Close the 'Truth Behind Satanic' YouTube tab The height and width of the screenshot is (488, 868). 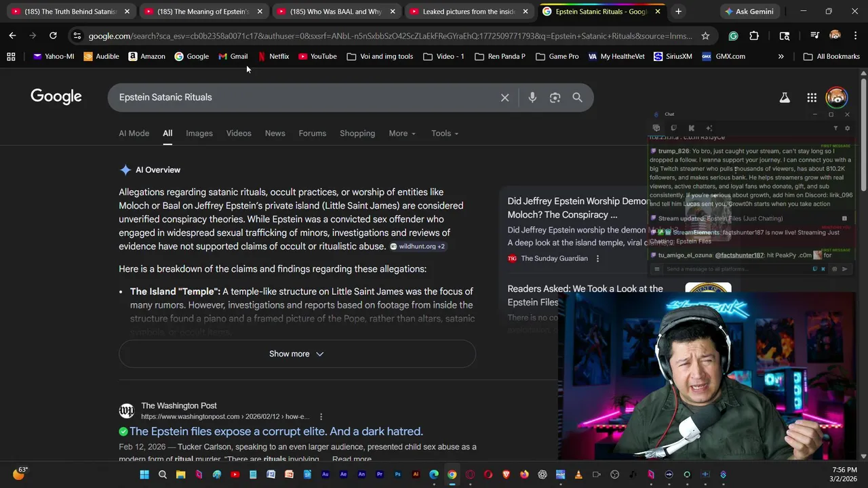[127, 12]
